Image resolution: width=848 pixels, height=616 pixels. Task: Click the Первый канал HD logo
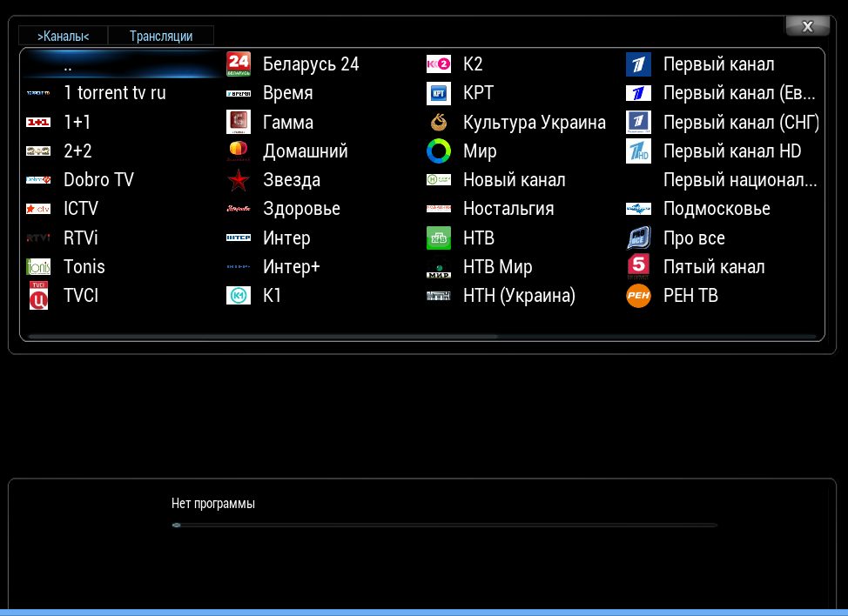[x=638, y=151]
